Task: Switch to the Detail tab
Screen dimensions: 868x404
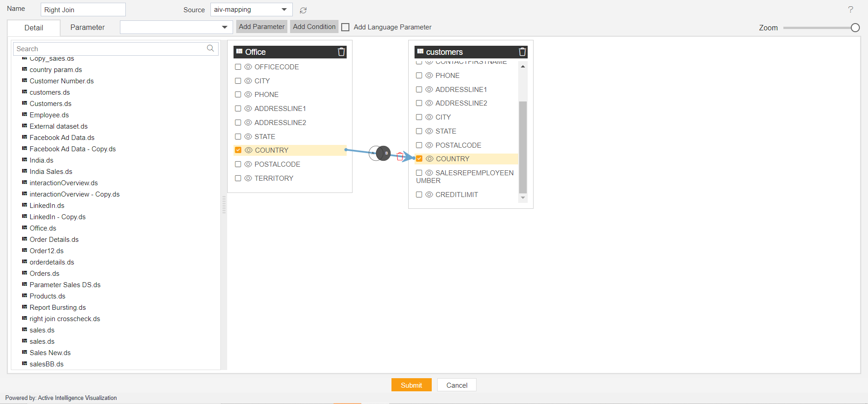Action: point(34,28)
